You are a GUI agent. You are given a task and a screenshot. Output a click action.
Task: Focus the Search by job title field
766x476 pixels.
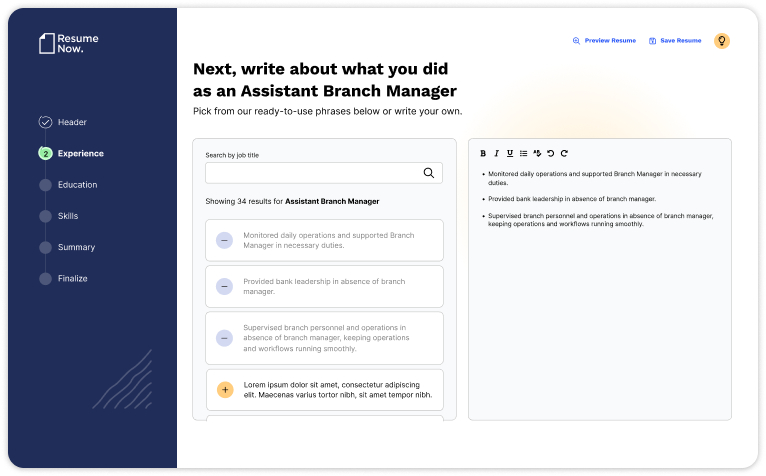point(310,173)
